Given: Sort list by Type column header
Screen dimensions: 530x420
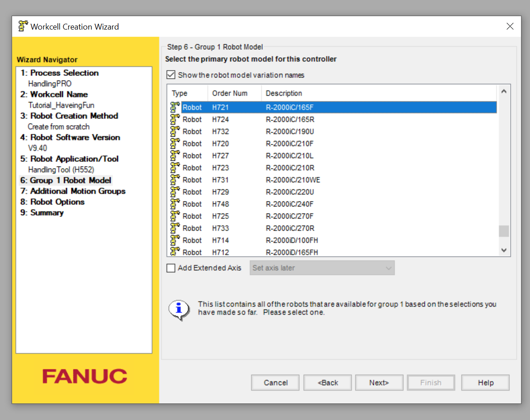Looking at the screenshot, I should click(x=188, y=93).
